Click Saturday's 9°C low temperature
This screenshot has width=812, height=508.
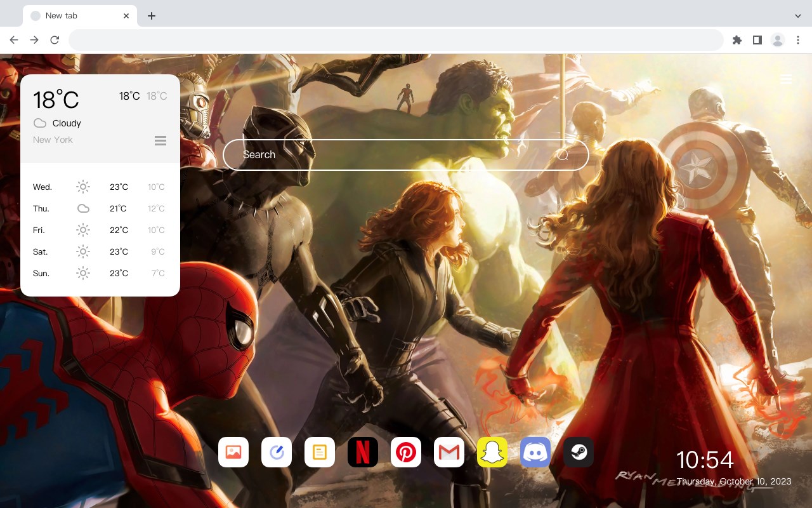click(158, 251)
